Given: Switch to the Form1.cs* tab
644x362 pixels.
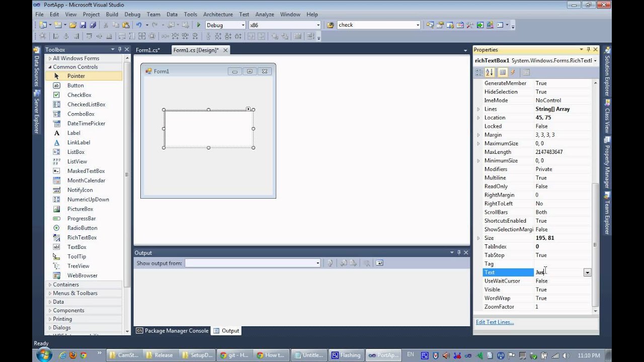Looking at the screenshot, I should click(x=148, y=50).
